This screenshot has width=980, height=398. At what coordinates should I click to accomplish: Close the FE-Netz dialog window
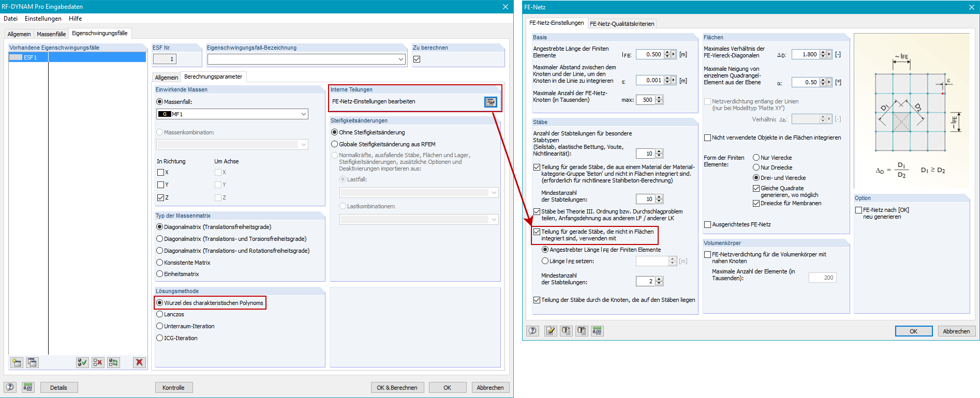tap(971, 7)
